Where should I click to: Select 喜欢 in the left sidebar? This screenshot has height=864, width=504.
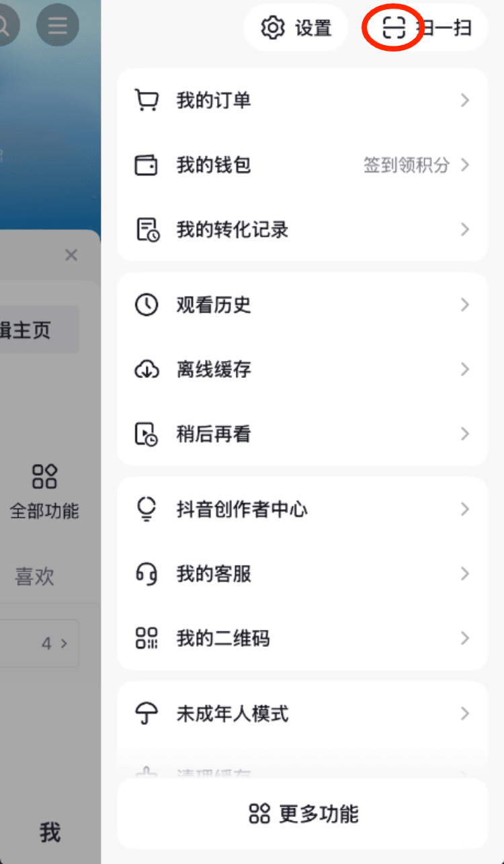[x=34, y=577]
